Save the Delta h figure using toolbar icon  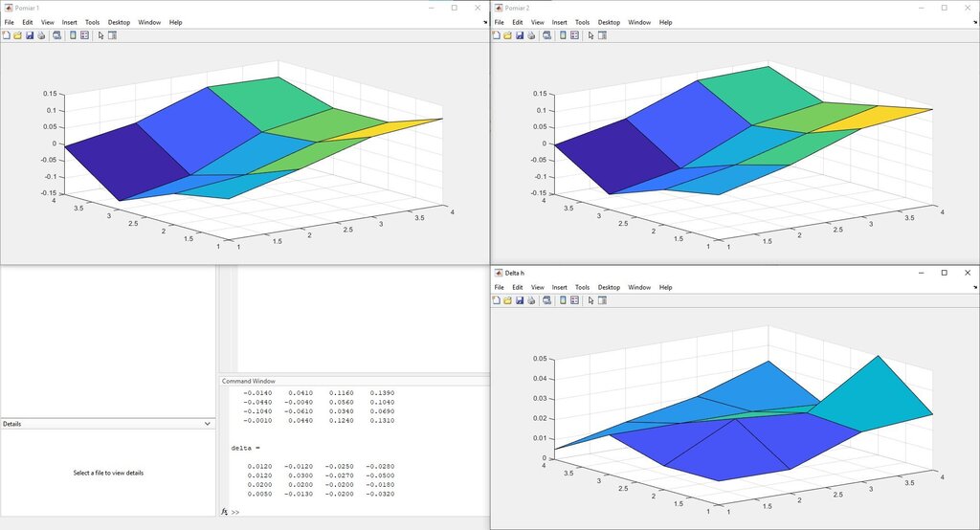click(520, 300)
